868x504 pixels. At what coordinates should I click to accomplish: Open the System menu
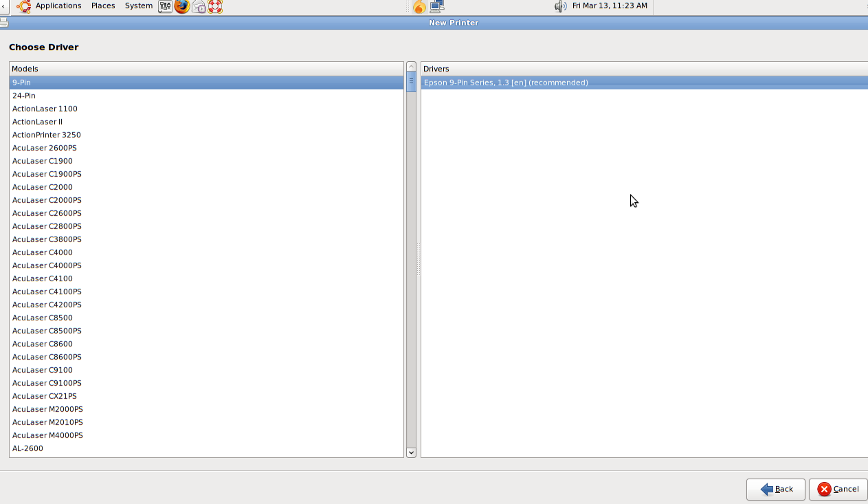[x=139, y=6]
